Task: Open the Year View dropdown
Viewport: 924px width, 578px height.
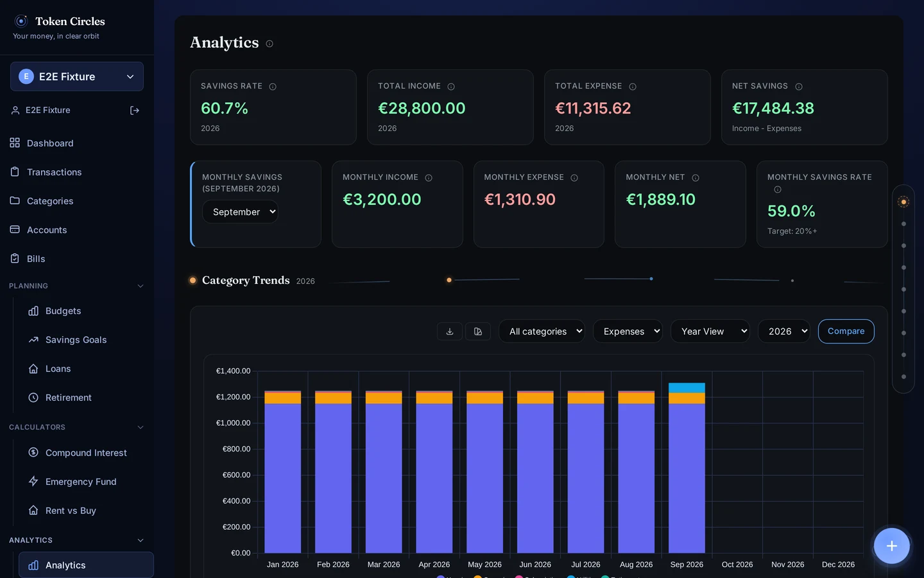Action: [x=710, y=331]
